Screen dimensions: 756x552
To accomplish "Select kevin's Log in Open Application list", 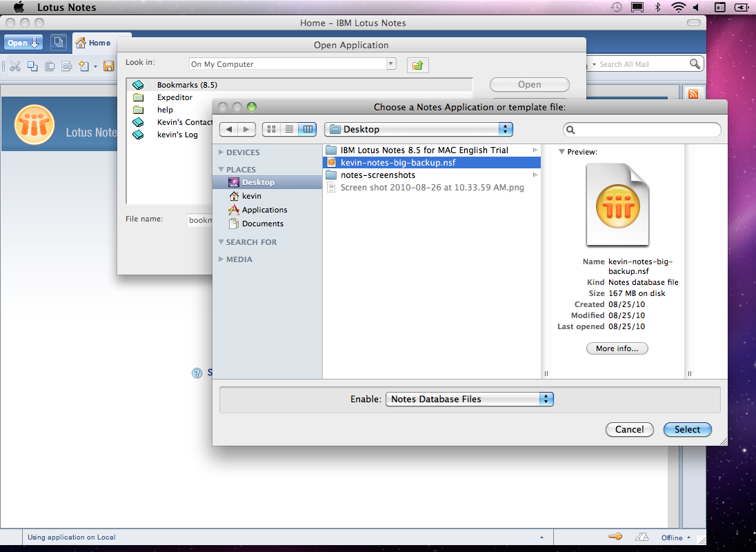I will (x=170, y=135).
